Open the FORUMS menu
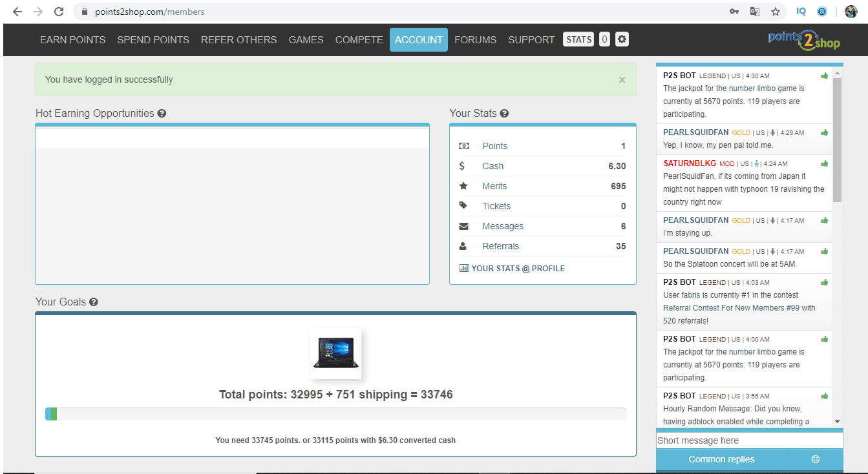This screenshot has width=868, height=474. point(475,39)
